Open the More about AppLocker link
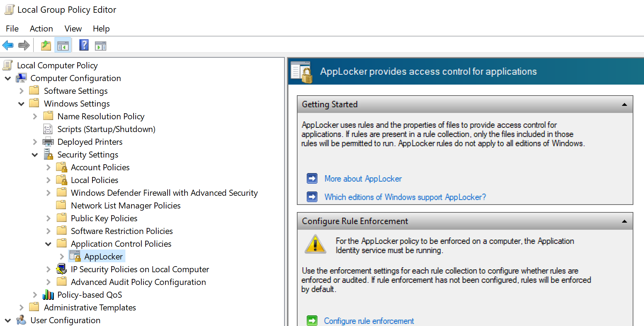The image size is (644, 326). pyautogui.click(x=363, y=179)
